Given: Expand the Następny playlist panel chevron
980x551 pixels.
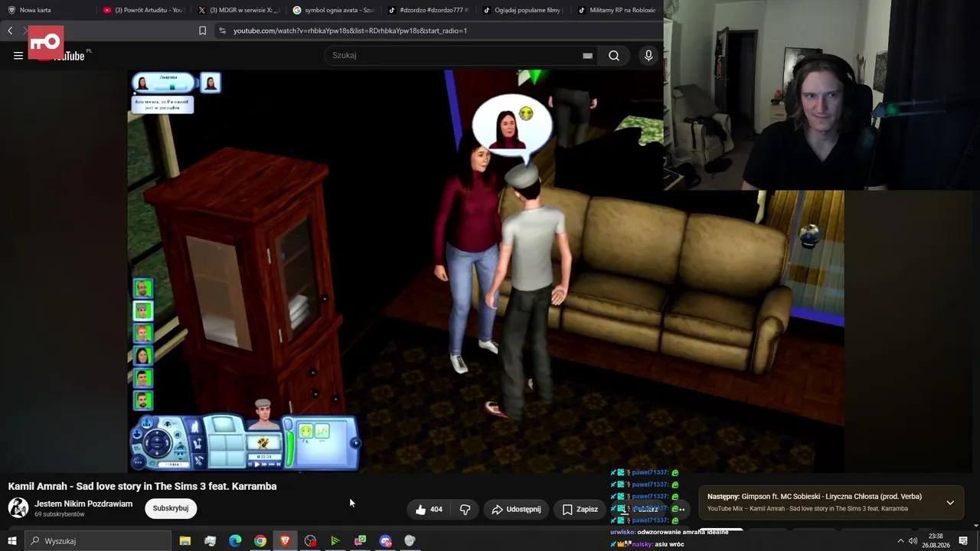Looking at the screenshot, I should (950, 503).
